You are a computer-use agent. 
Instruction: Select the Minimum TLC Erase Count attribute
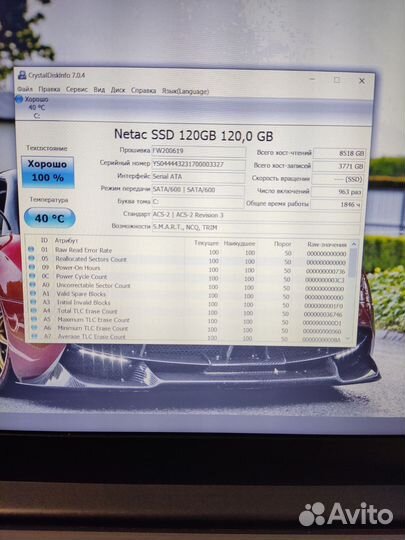point(93,329)
